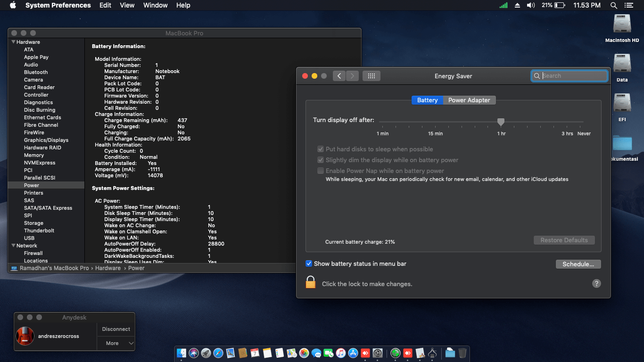Click the Restore Defaults button

(x=564, y=240)
